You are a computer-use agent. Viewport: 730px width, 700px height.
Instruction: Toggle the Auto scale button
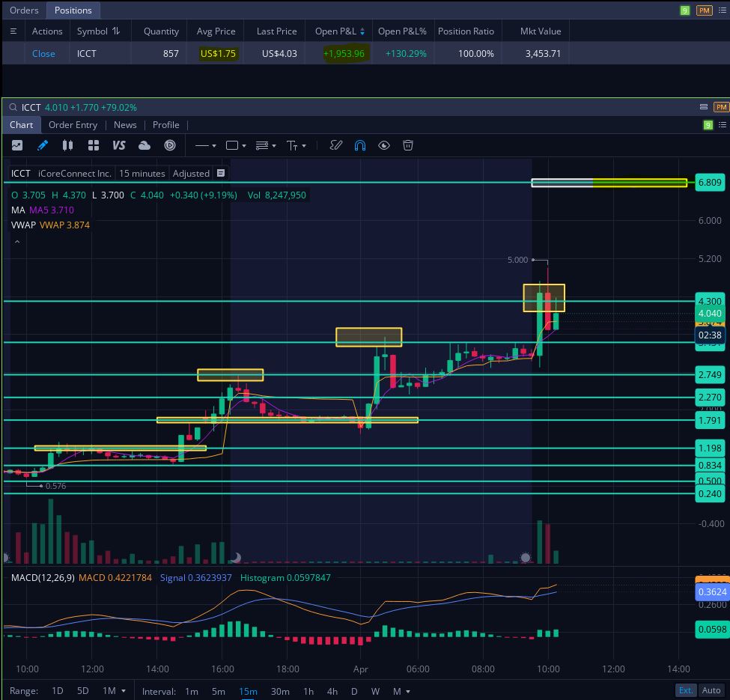coord(711,690)
